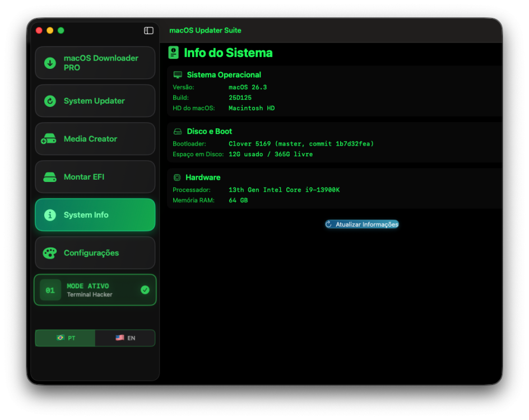
Task: Click the Brazil flag icon
Action: (x=61, y=338)
